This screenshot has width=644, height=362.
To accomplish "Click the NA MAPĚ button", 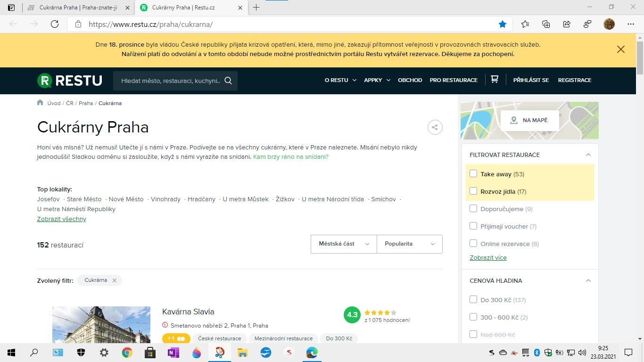I will click(x=529, y=121).
